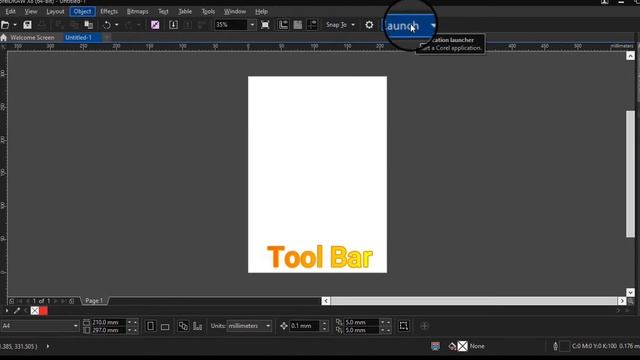Undo the last action with Undo icon
This screenshot has width=640, height=360.
point(107,25)
